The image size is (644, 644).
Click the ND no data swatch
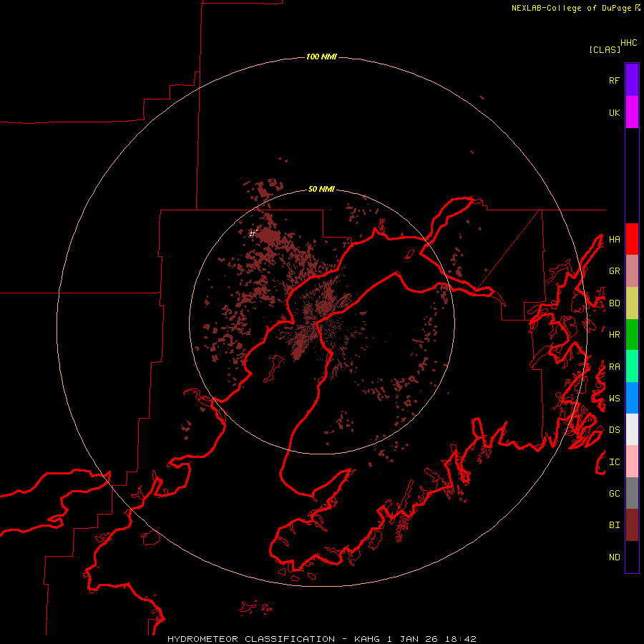click(632, 557)
